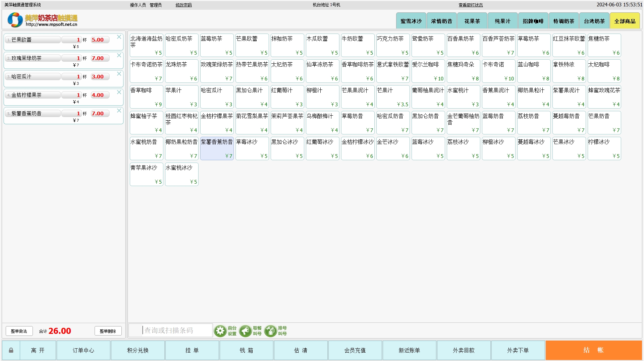644x361 pixels.
Task: Open the 招牌咖啡 category tab
Action: click(x=533, y=21)
